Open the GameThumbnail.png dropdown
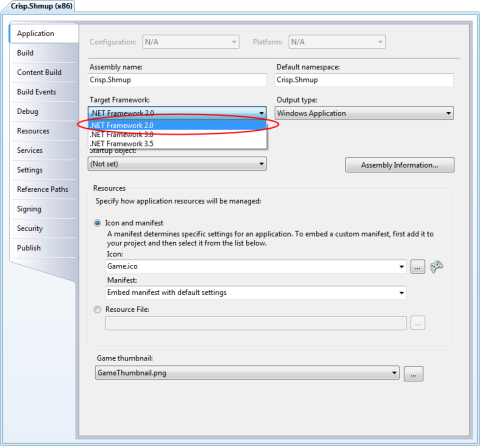Screen dimensions: 480x446 pos(247,373)
